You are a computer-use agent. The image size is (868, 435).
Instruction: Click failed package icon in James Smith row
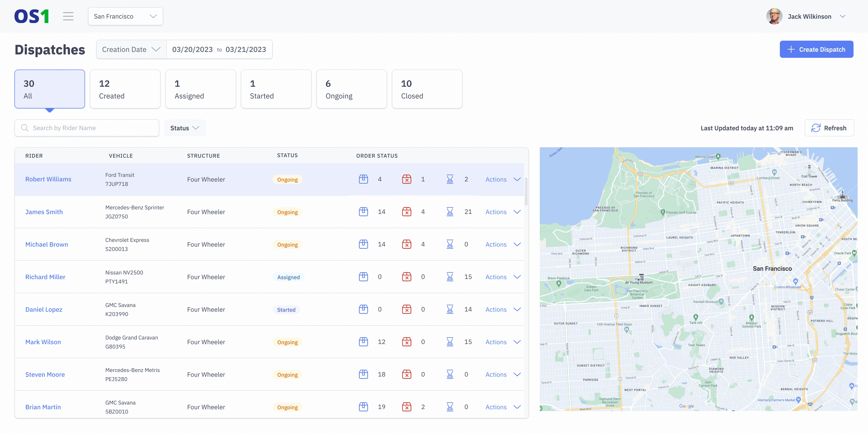pyautogui.click(x=406, y=212)
